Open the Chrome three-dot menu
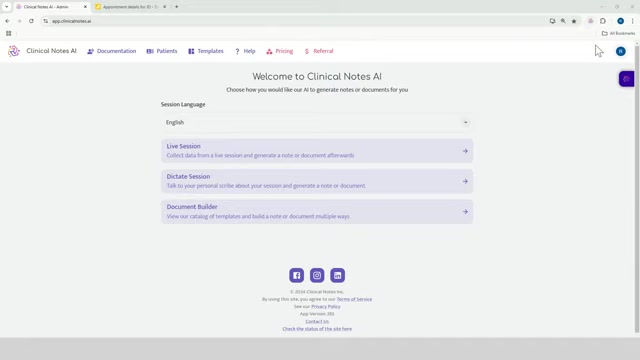The width and height of the screenshot is (640, 360). coord(633,21)
